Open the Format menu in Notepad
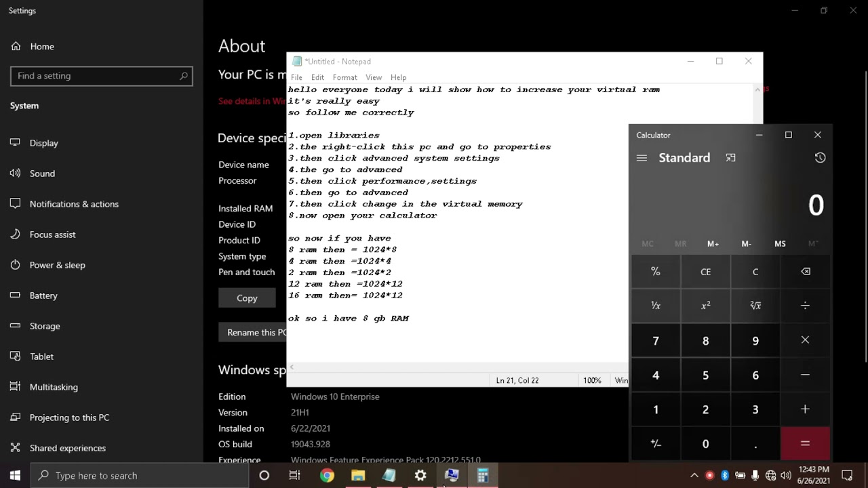Screen dimensions: 868x488 coord(344,77)
